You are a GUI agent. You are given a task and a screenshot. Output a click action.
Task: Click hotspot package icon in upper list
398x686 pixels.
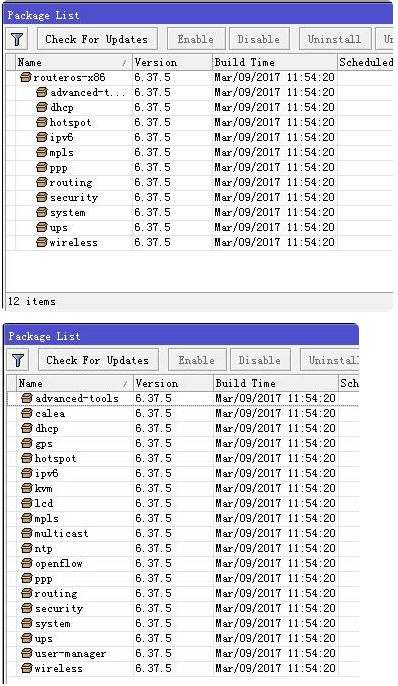pyautogui.click(x=42, y=122)
